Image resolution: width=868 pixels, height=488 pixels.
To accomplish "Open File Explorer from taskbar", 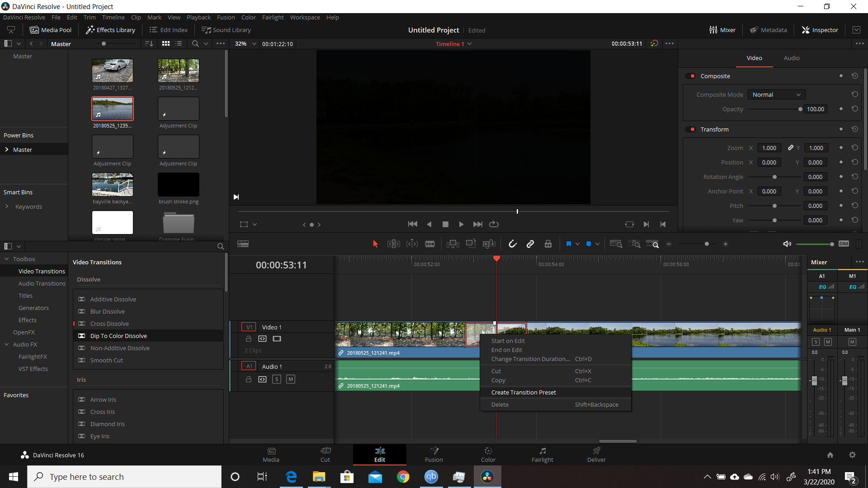I will coord(319,477).
